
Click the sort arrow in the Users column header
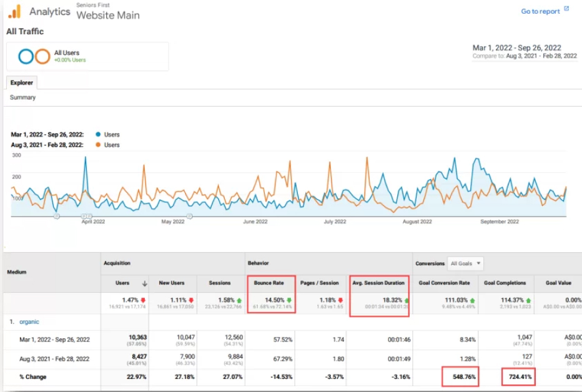(x=144, y=283)
